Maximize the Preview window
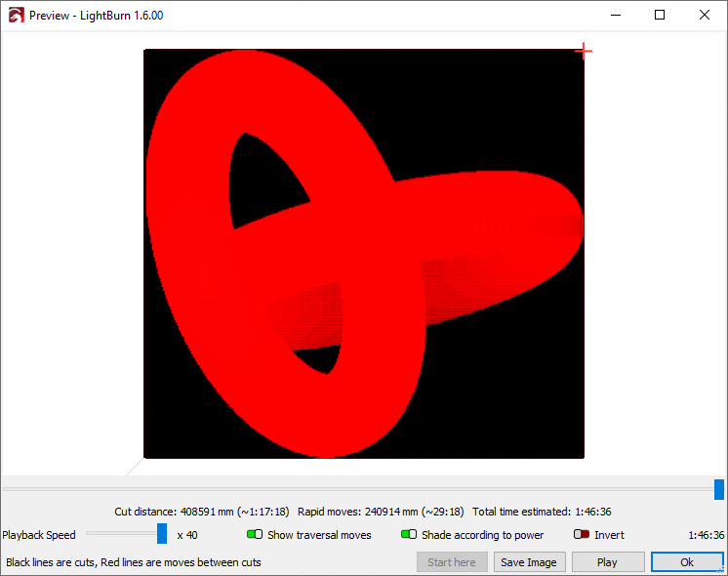 click(660, 16)
